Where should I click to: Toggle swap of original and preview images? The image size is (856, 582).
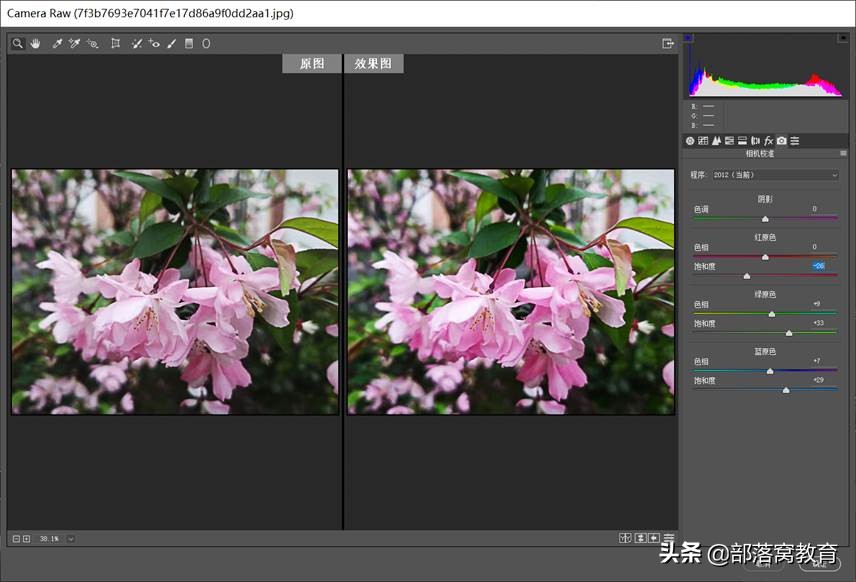point(640,537)
